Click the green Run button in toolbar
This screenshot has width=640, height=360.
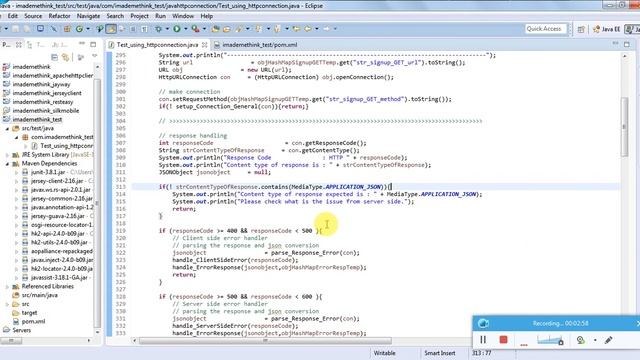[x=176, y=29]
